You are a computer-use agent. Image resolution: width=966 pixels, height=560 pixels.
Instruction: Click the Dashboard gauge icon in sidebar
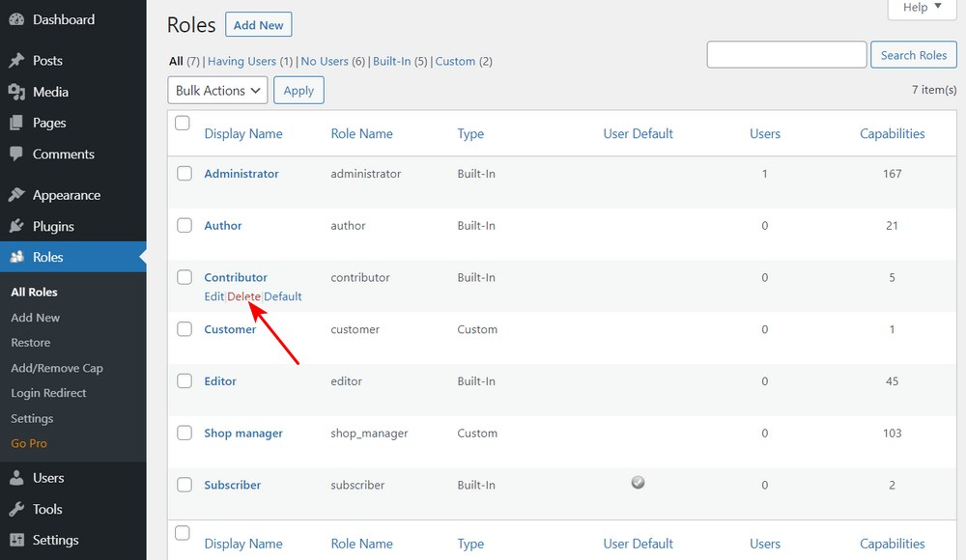point(16,19)
